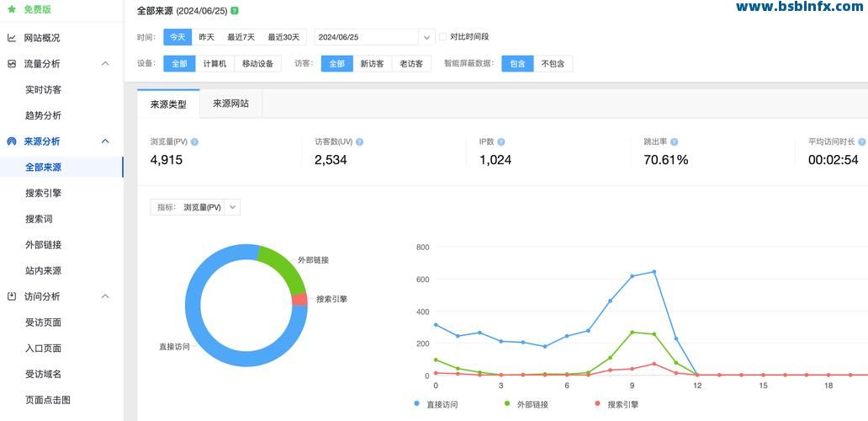Image resolution: width=868 pixels, height=421 pixels.
Task: Enable the 对比时间段 checkbox
Action: pos(443,37)
